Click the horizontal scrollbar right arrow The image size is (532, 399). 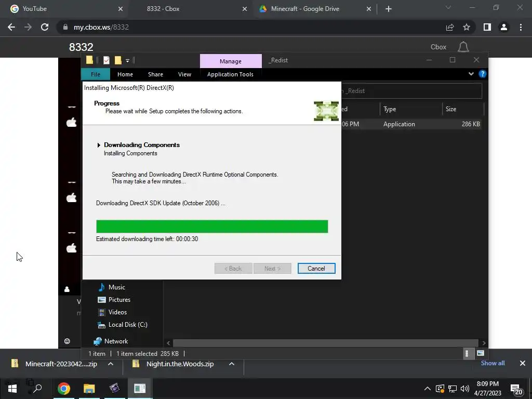click(x=484, y=343)
